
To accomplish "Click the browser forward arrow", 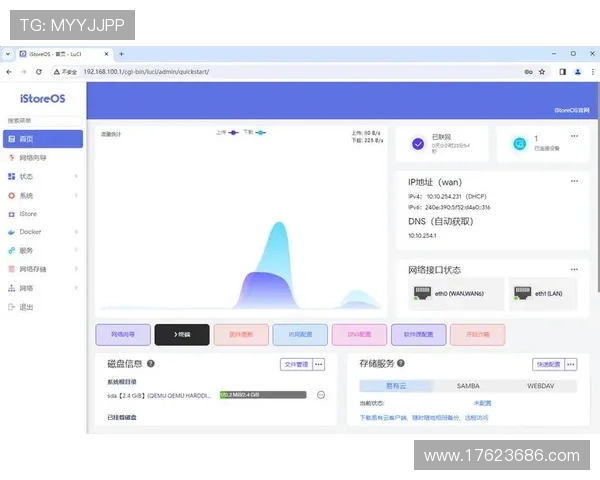I will [x=24, y=72].
